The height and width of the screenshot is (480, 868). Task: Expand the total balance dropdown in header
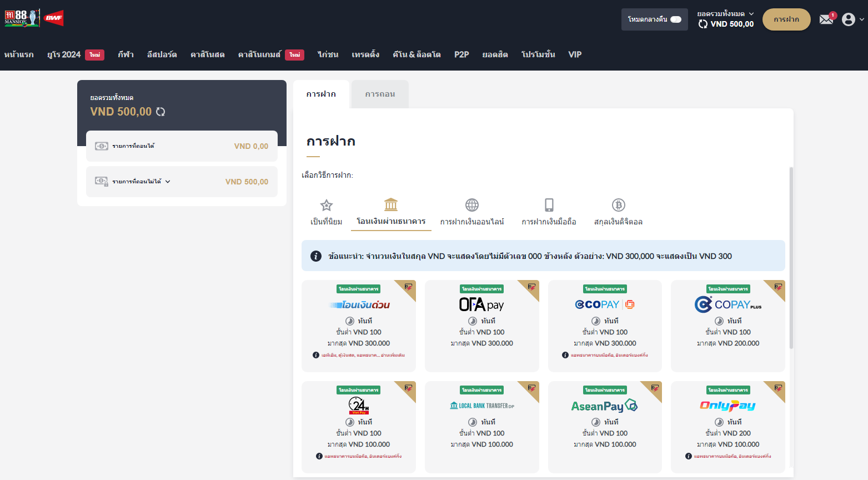(x=751, y=14)
